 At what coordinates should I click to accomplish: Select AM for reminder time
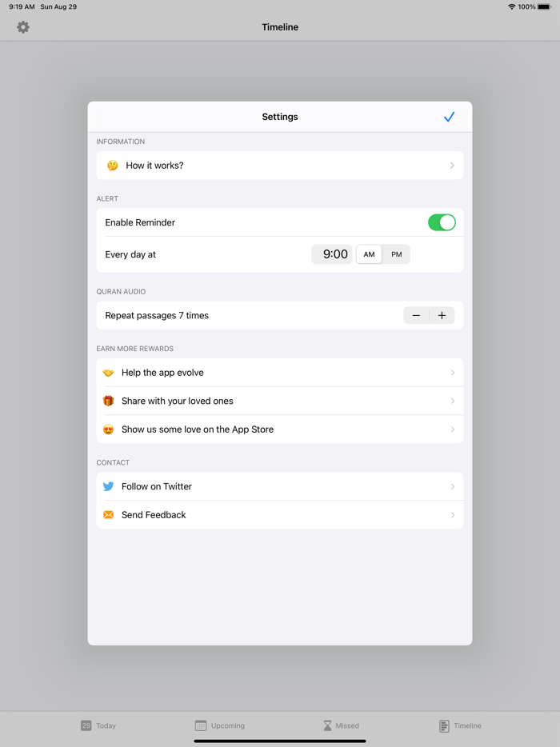[x=370, y=254]
